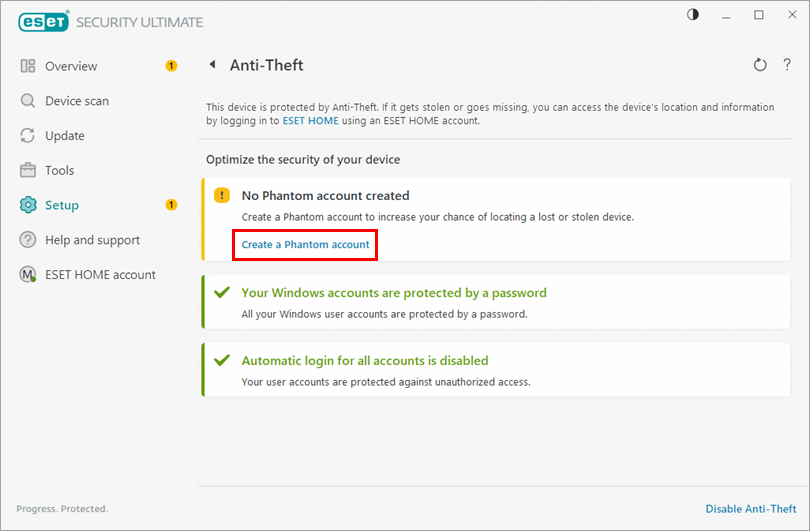Click the refresh icon

pos(759,65)
